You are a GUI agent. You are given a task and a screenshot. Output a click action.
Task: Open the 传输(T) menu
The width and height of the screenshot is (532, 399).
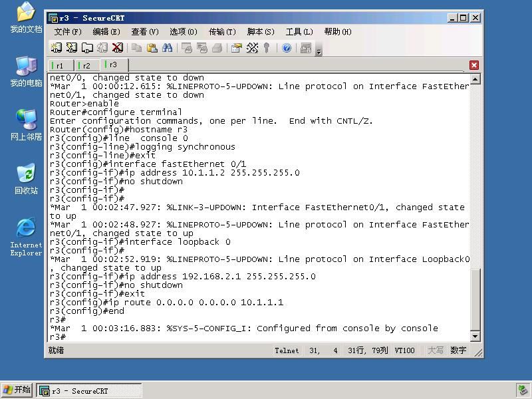222,32
